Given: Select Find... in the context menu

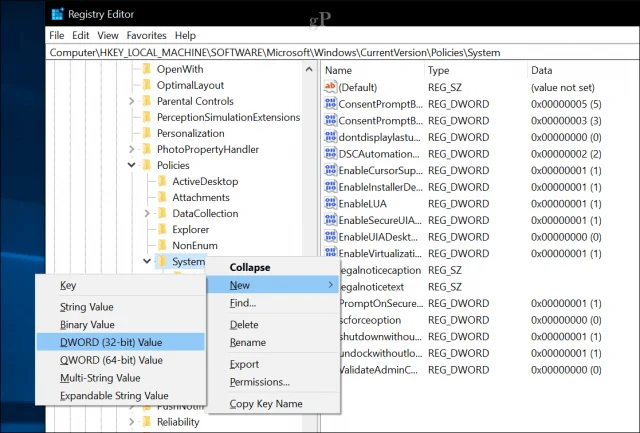Looking at the screenshot, I should [x=273, y=303].
